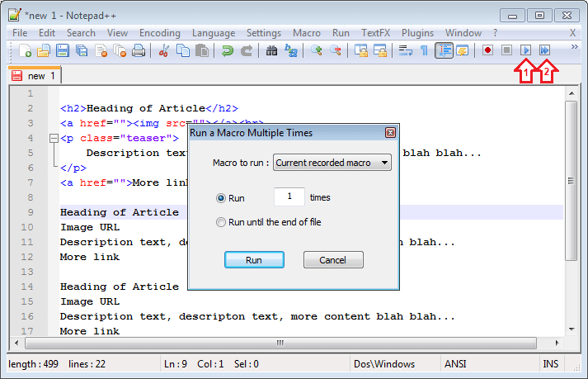Click the Undo arrow icon

[228, 50]
